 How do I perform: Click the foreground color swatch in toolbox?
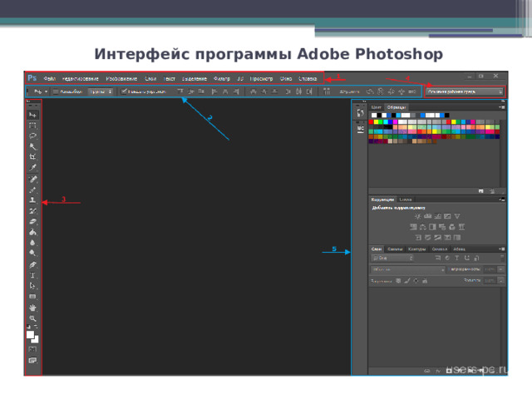[x=30, y=334]
